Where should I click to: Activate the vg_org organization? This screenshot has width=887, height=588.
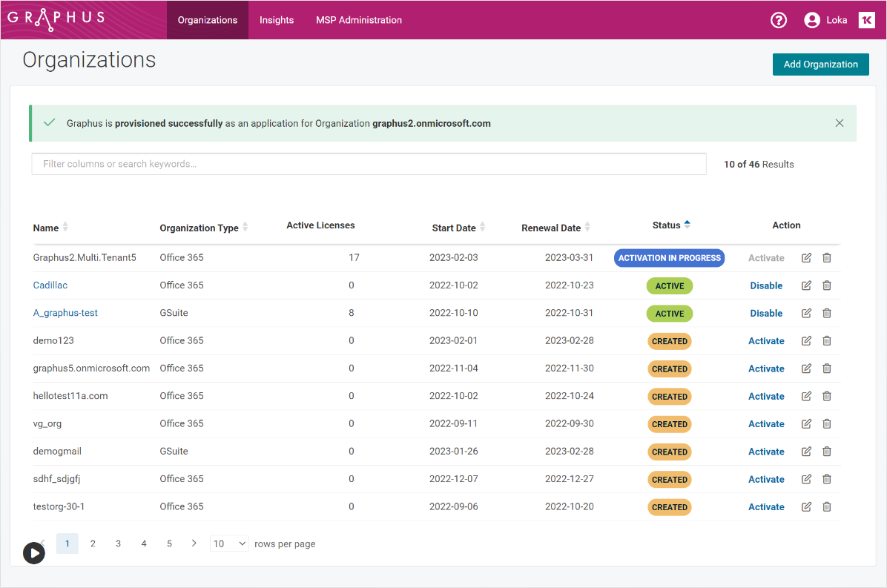(x=766, y=424)
